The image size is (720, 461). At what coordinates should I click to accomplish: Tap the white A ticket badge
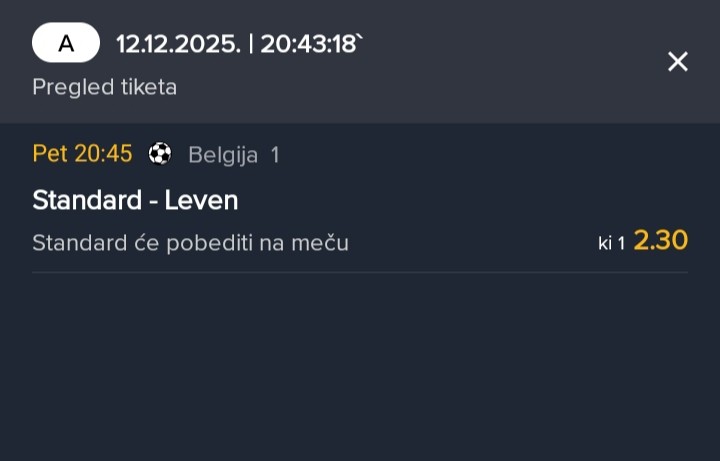[x=66, y=43]
